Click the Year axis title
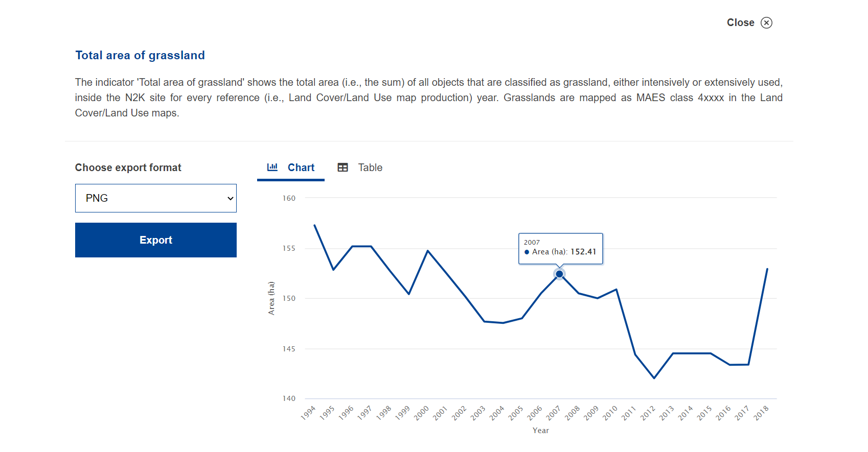This screenshot has width=868, height=452. pos(540,431)
